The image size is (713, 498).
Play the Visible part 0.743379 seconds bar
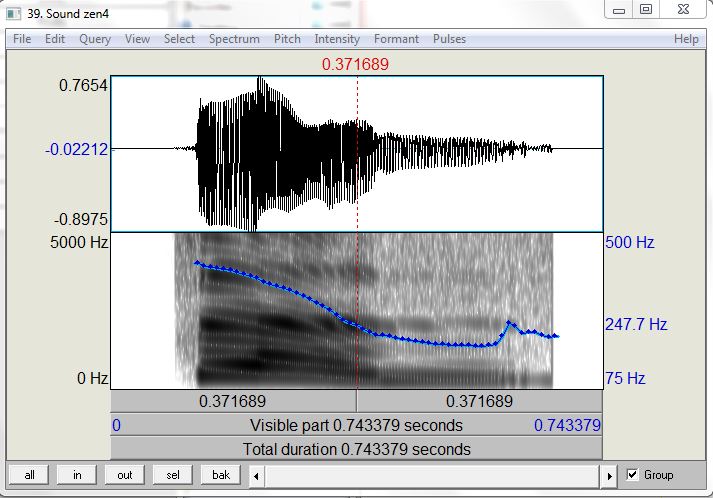click(356, 425)
